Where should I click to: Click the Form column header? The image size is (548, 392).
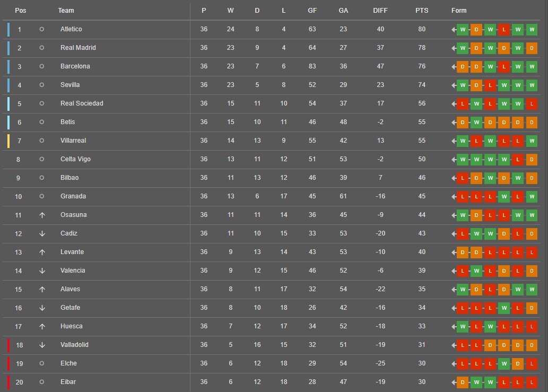coord(458,11)
